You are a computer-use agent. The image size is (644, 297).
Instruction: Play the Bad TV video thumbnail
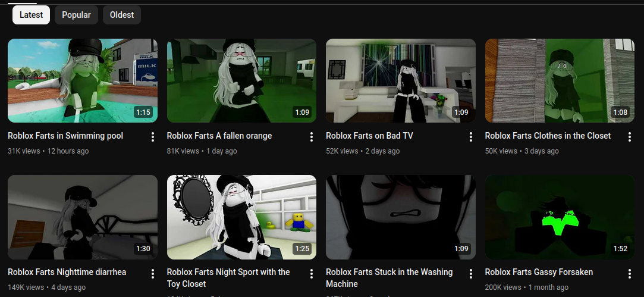(x=400, y=80)
